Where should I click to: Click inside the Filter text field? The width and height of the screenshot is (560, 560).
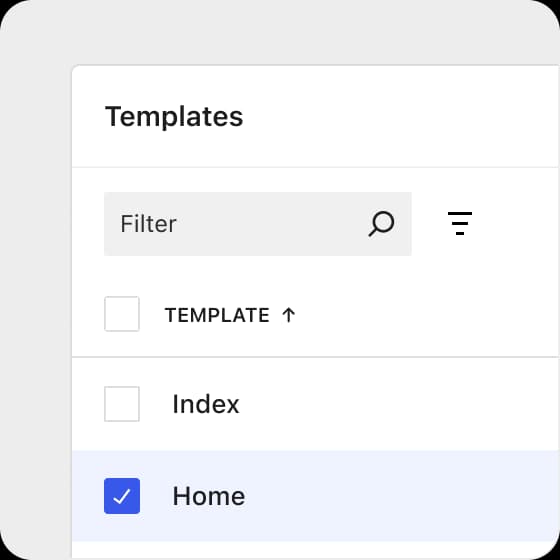coord(258,224)
